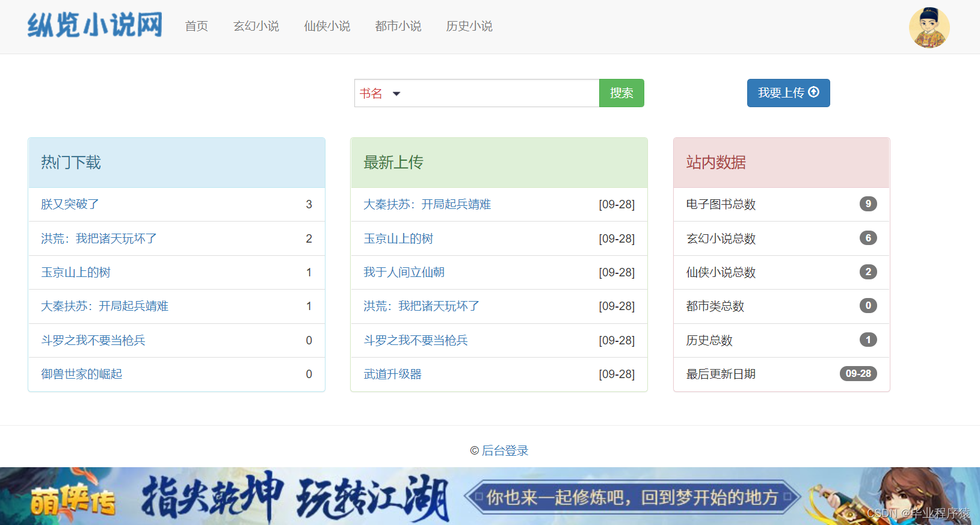Open the 玄幻小说 category menu
The height and width of the screenshot is (525, 980).
pos(256,26)
